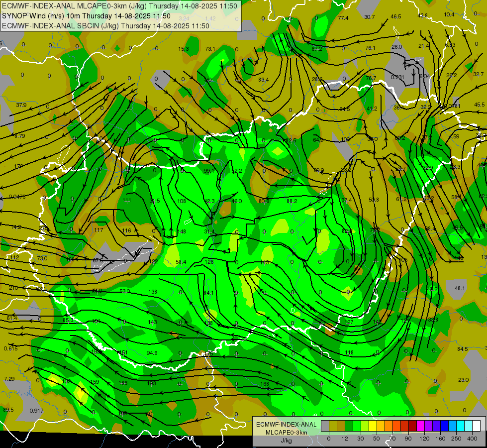Pick the pure yellow legend swatch
The height and width of the screenshot is (448, 487).
(373, 426)
